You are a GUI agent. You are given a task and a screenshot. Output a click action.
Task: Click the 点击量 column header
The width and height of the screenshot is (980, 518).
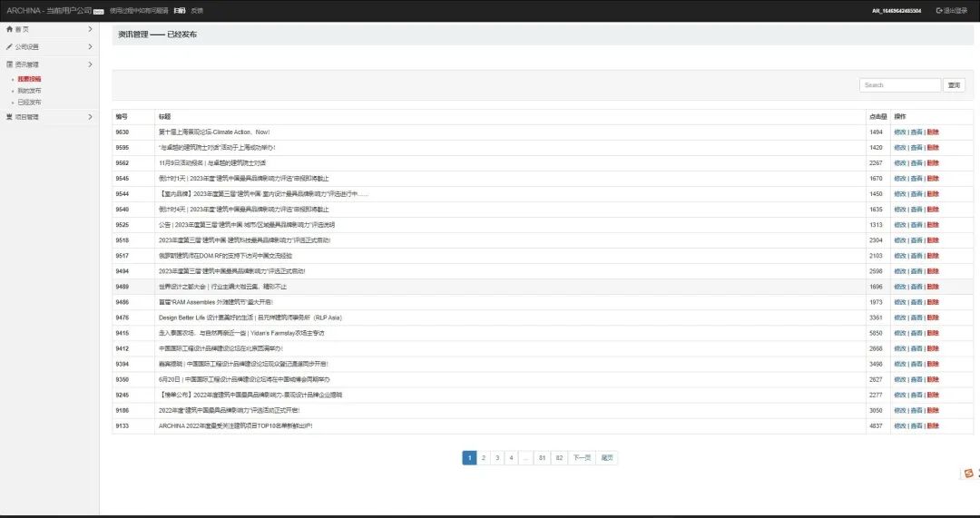(x=878, y=117)
